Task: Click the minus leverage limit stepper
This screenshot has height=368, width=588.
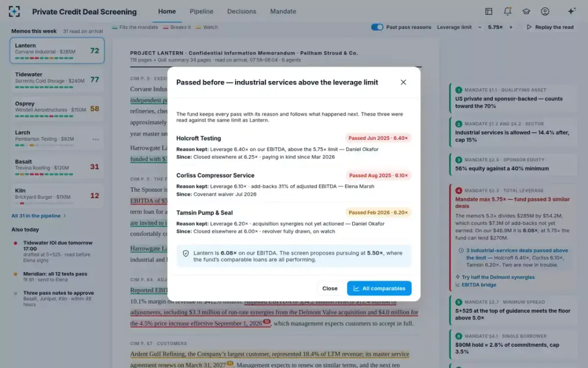Action: 480,27
